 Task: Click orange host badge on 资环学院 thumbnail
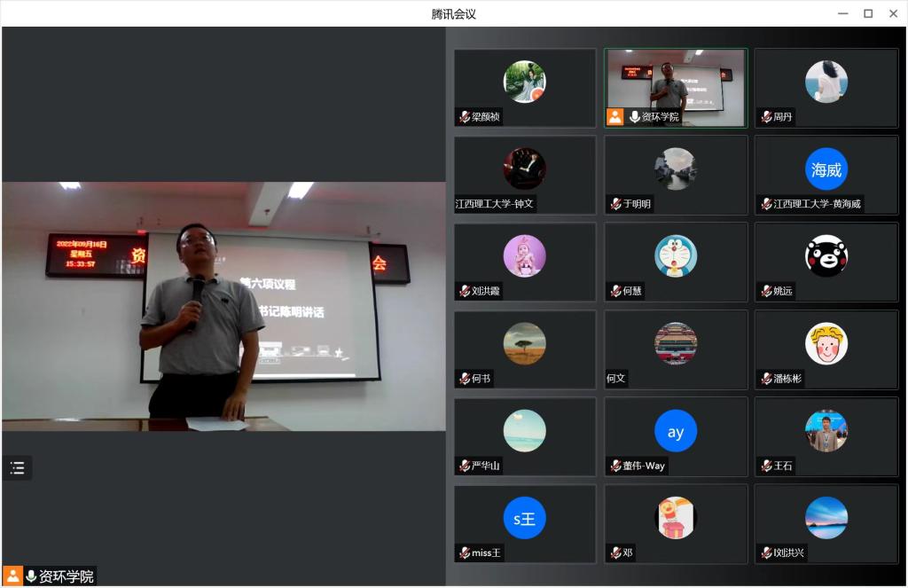click(x=614, y=117)
